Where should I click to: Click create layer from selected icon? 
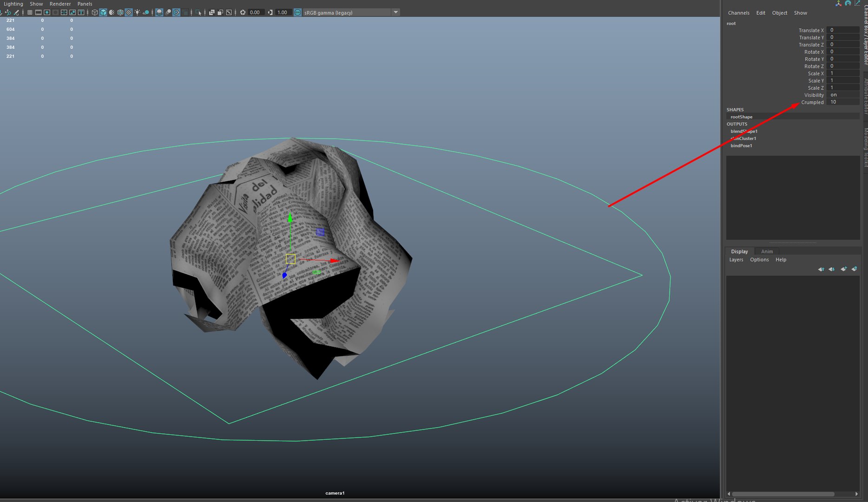tap(854, 269)
